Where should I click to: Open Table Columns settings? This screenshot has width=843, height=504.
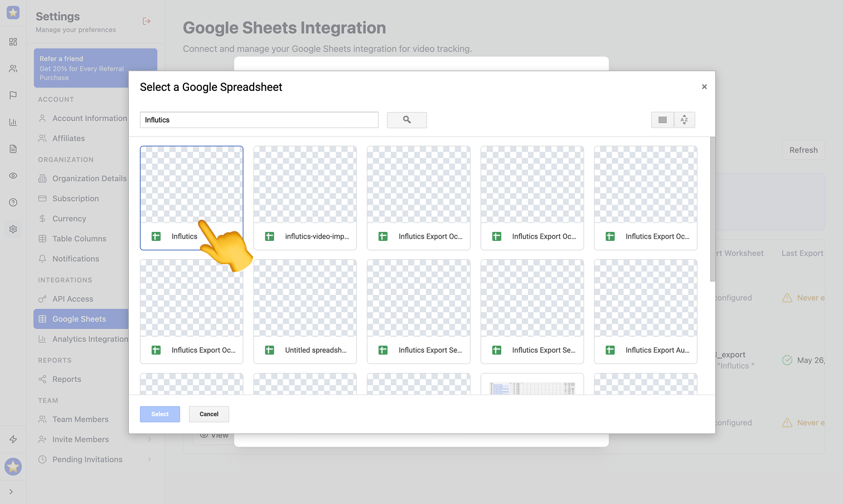79,239
